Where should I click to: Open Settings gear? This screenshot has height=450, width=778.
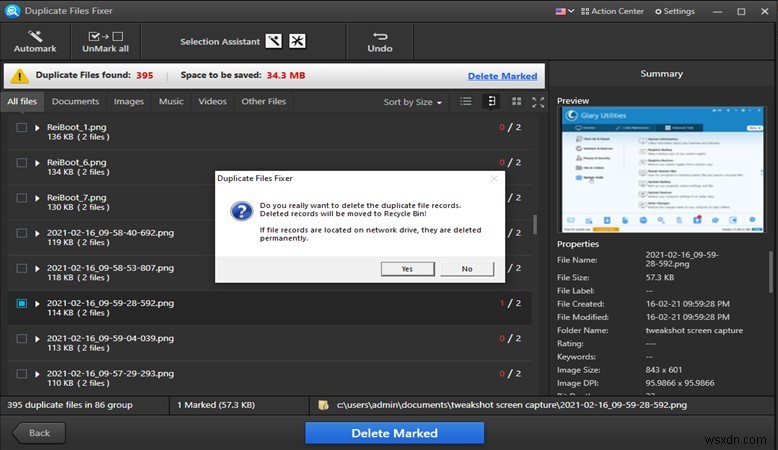(x=675, y=11)
